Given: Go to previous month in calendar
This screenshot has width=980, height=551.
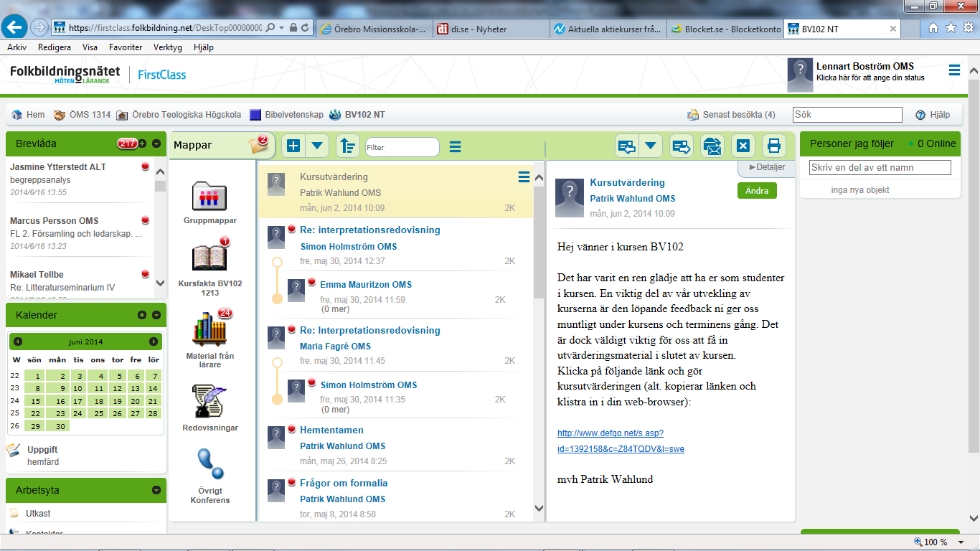Looking at the screenshot, I should pos(18,342).
